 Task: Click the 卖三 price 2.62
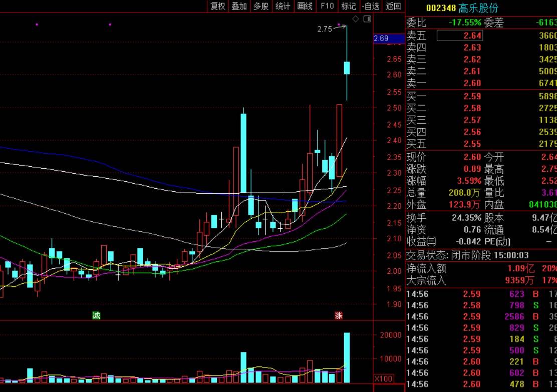pos(472,59)
